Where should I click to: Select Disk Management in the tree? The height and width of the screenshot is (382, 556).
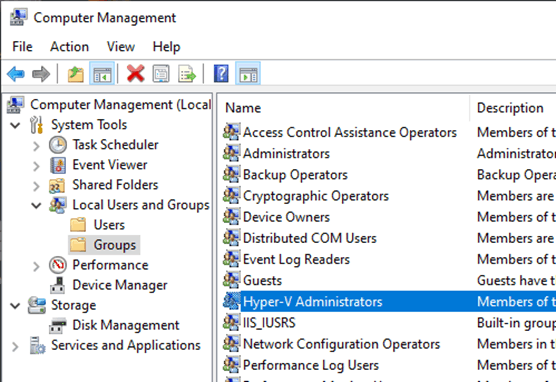click(x=126, y=325)
